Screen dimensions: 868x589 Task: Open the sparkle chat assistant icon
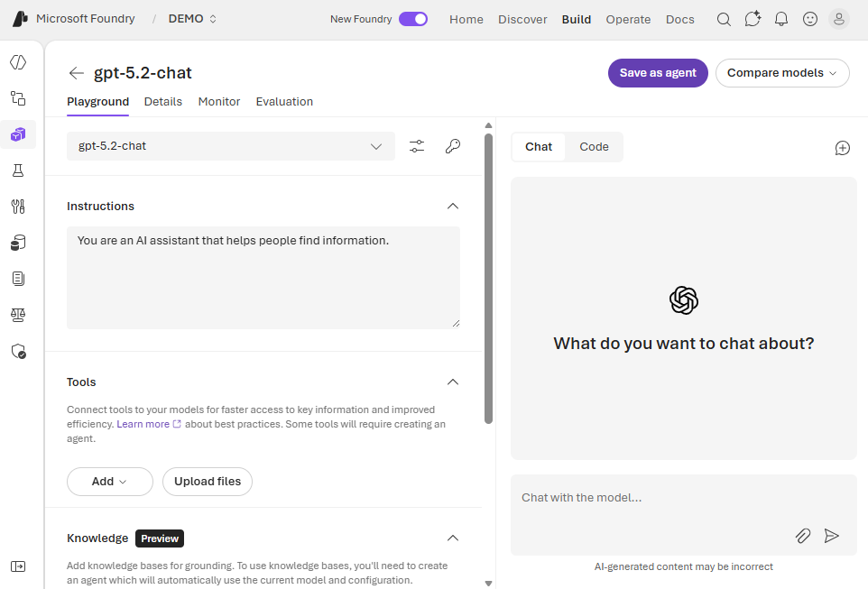tap(753, 19)
